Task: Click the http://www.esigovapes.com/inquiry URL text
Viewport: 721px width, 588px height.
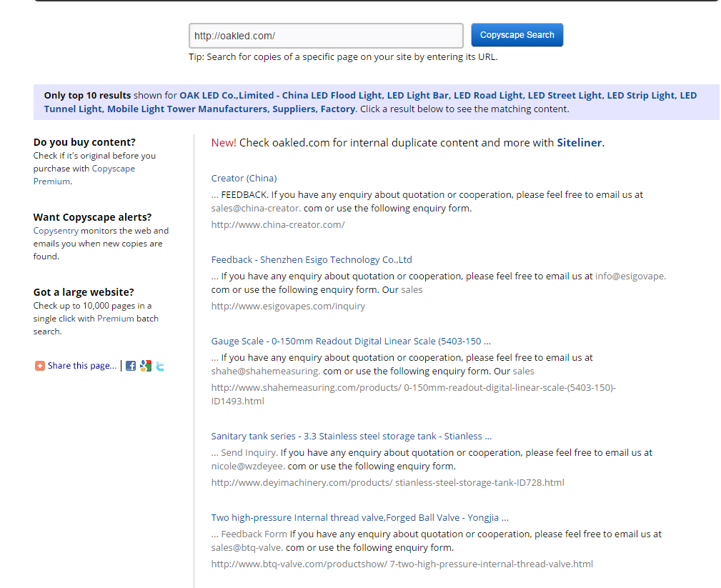Action: tap(288, 306)
